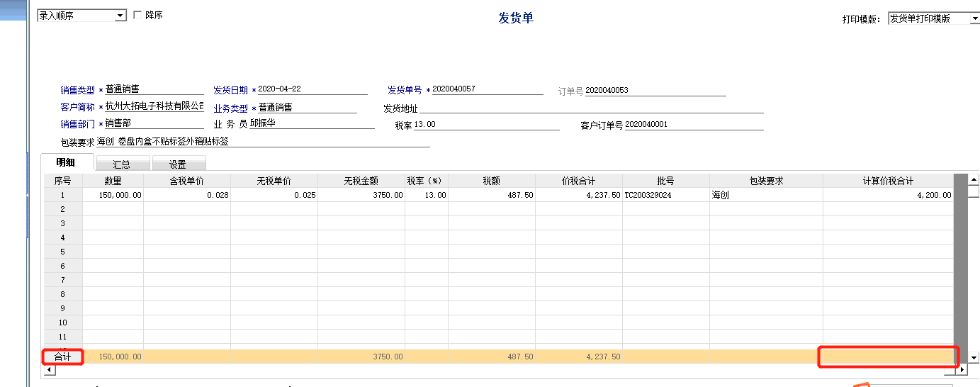
Task: Click the 数量 column header
Action: (x=113, y=181)
